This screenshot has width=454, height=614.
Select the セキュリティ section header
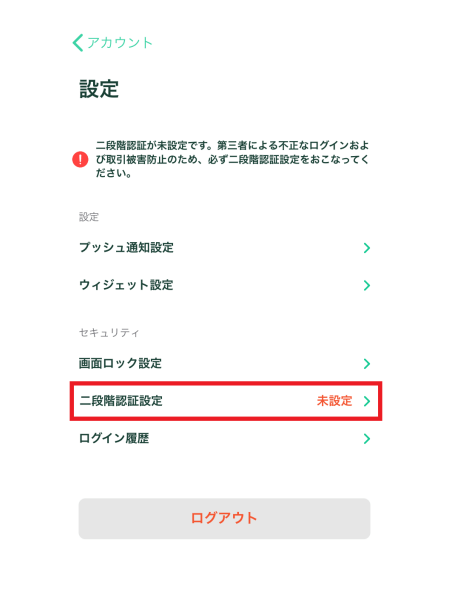point(109,333)
